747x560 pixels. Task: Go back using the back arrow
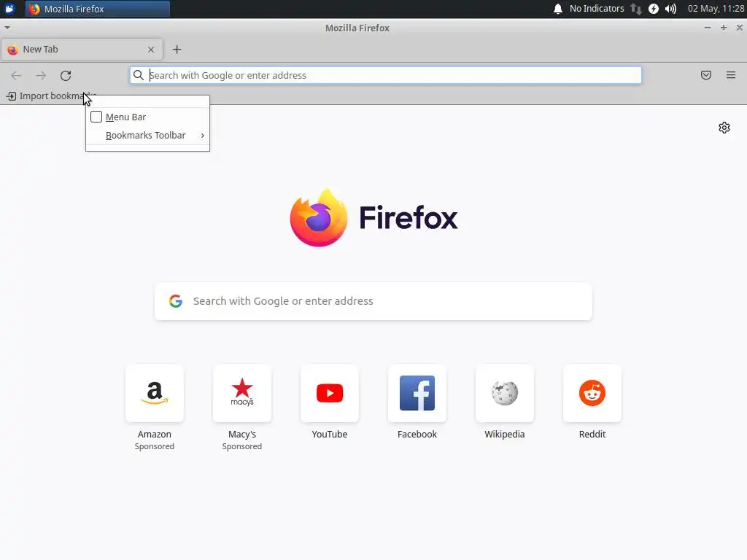tap(16, 75)
